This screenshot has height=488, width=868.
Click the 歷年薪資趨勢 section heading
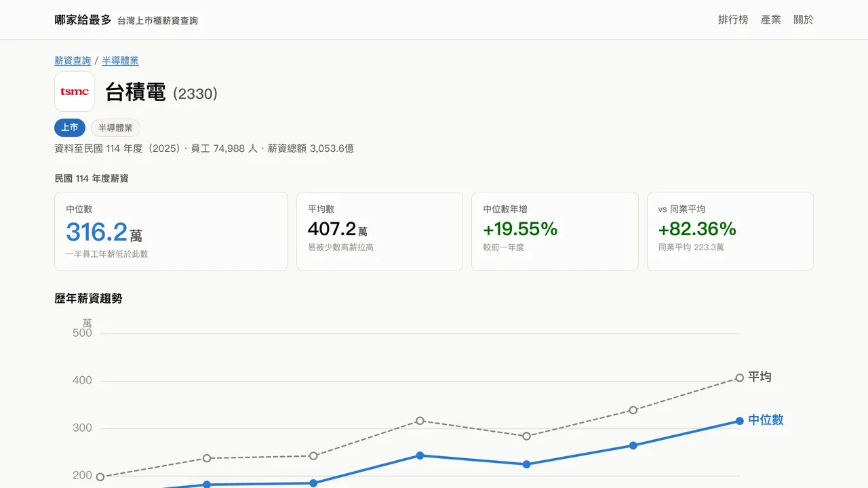point(88,298)
